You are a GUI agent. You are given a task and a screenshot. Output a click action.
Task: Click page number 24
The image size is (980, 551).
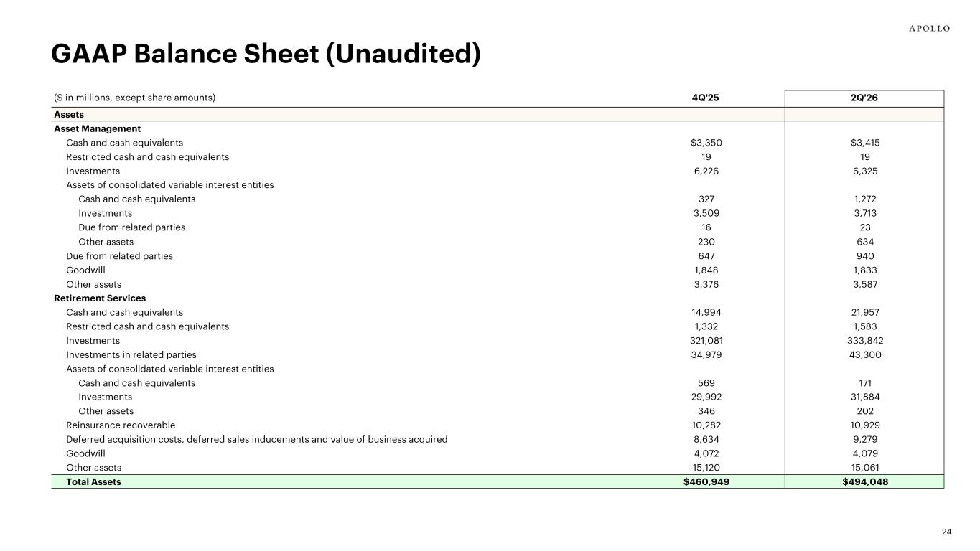(x=946, y=532)
